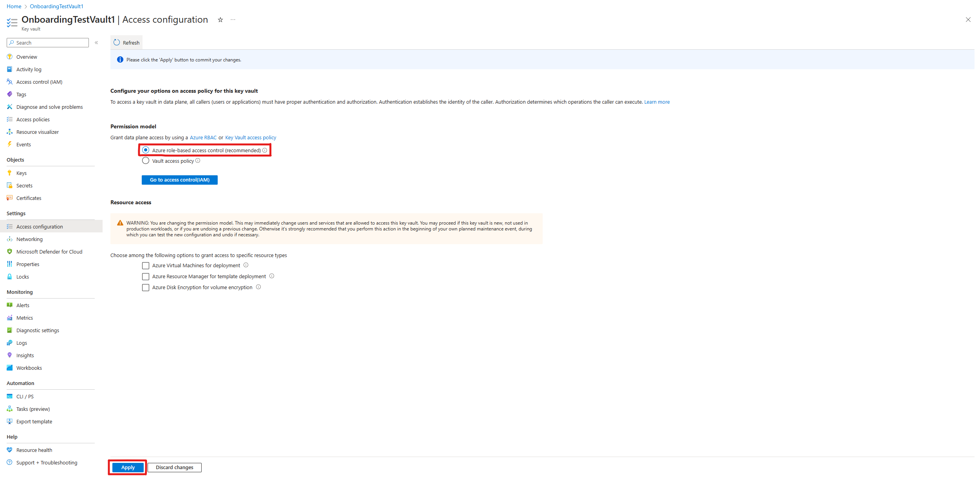Select Azure role-based access control radio button

click(145, 150)
